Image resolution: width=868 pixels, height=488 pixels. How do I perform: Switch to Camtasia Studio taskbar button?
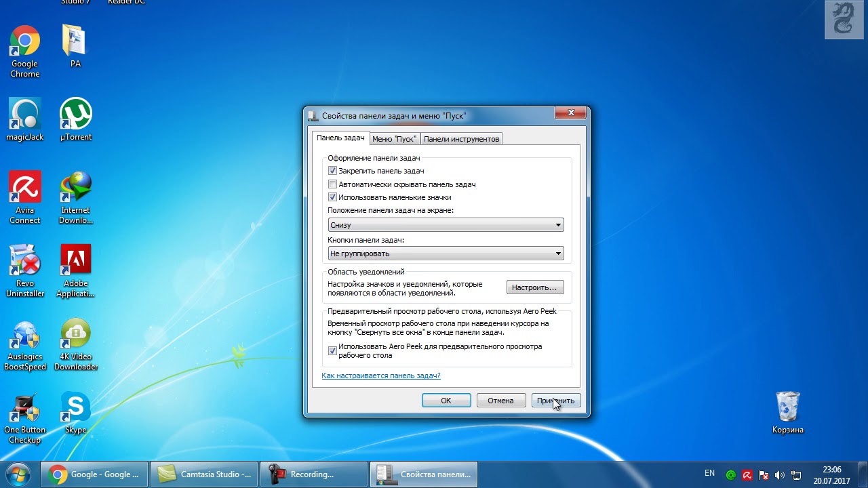tap(205, 474)
